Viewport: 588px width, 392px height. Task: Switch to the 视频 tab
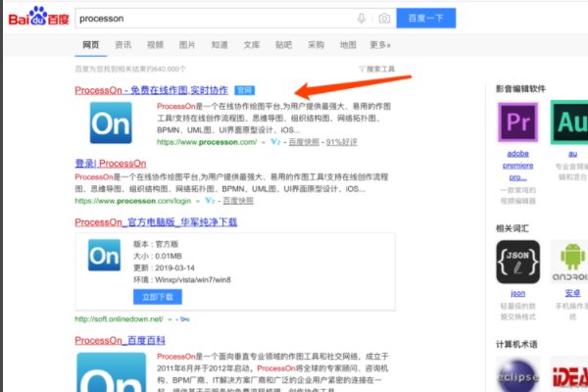click(x=155, y=45)
